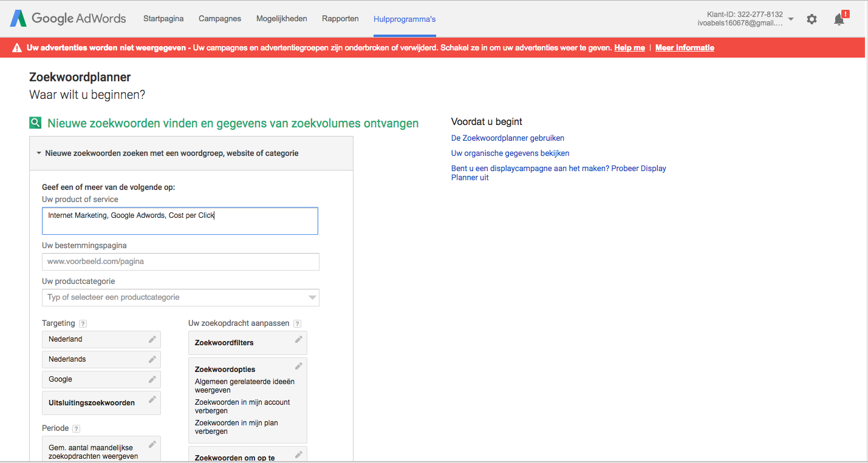
Task: Open the Targeting help question mark
Action: tap(83, 323)
